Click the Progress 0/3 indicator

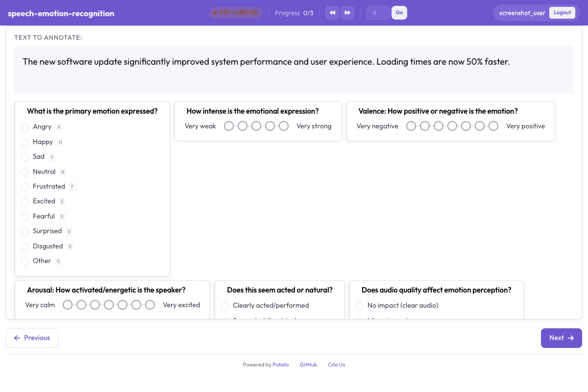pos(294,13)
